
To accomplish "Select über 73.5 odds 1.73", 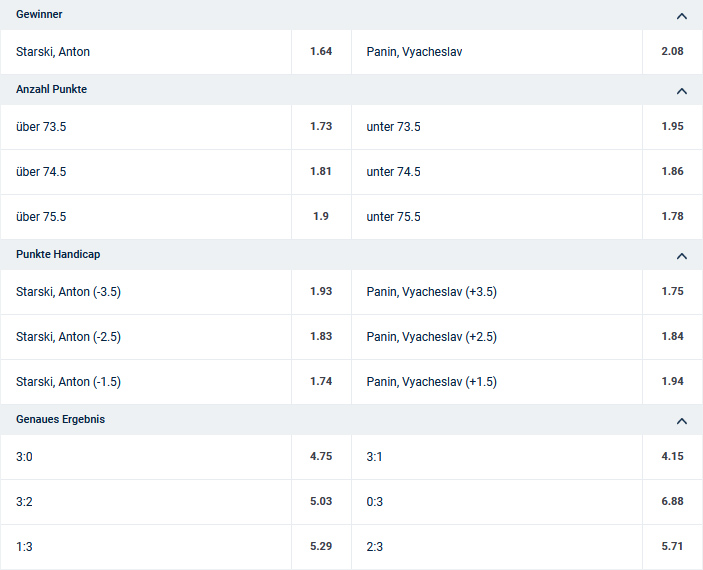I will point(320,127).
